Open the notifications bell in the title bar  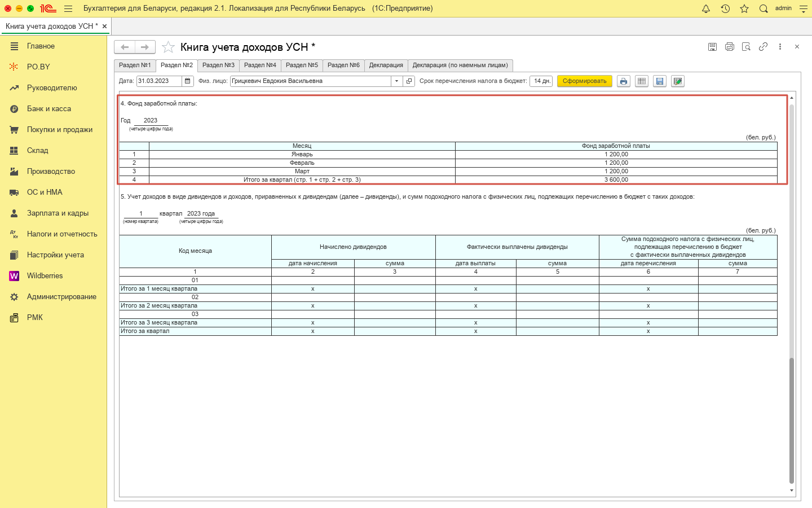[x=705, y=8]
